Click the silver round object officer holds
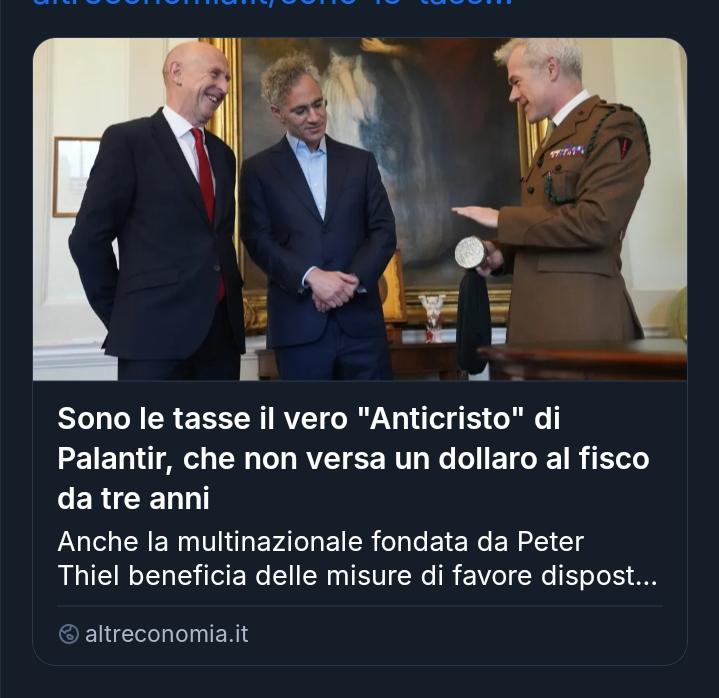Screen dimensions: 719x698 point(470,253)
